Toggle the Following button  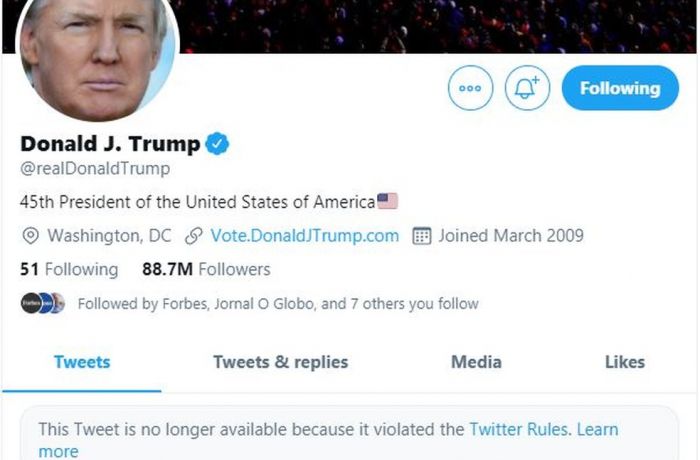pos(620,88)
